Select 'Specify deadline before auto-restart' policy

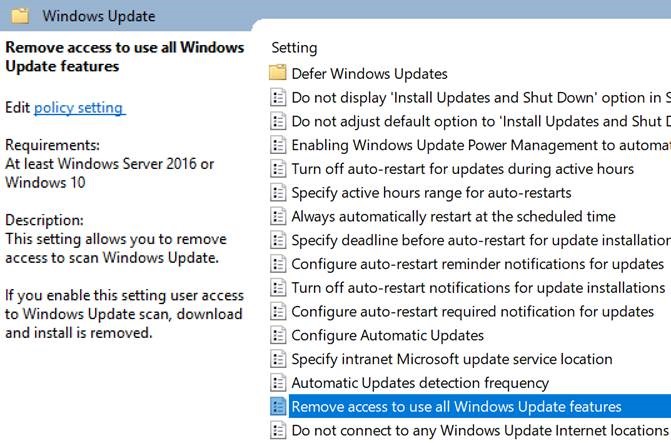[479, 240]
